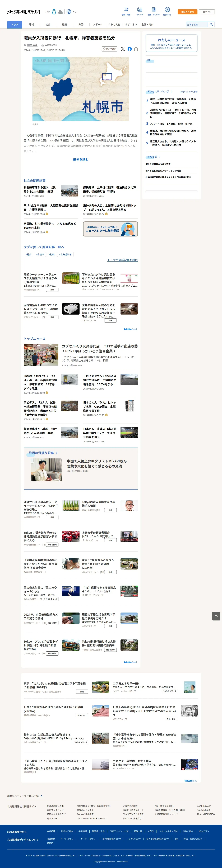Image resolution: width=222 pixels, height=868 pixels.
Task: Open ranking item 1 about 救急搬送
Action: (x=173, y=101)
